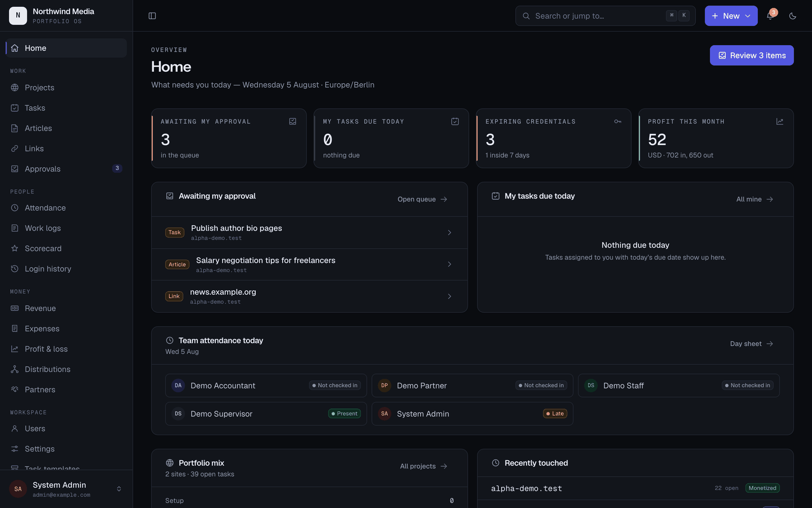Viewport: 812px width, 508px height.
Task: Click chart icon on Profit This Month card
Action: [x=780, y=121]
